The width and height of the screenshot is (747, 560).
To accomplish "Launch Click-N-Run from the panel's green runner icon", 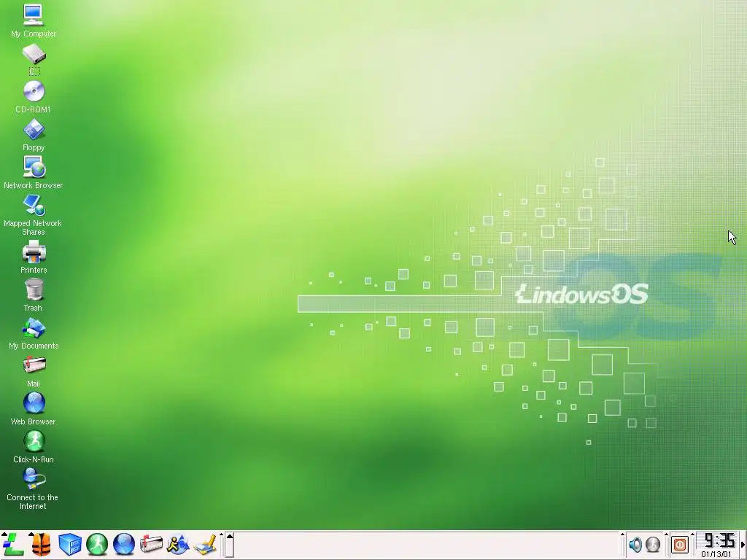I will click(x=97, y=544).
